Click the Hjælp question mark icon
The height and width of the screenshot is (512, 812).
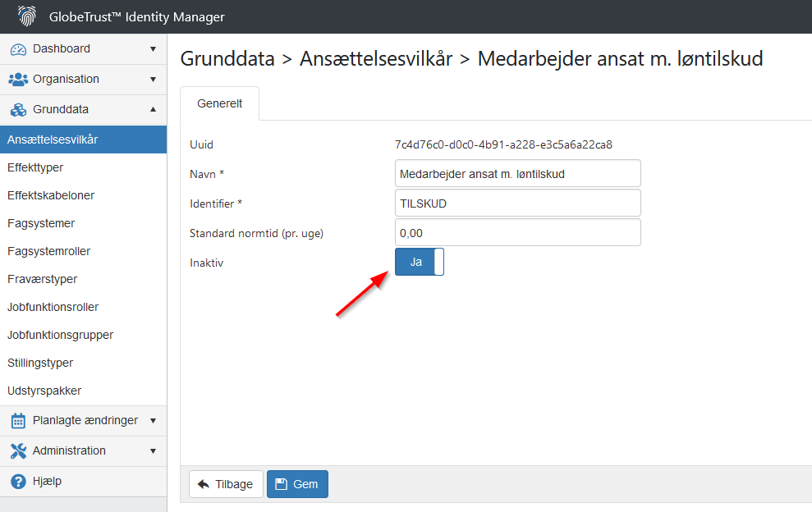point(18,482)
